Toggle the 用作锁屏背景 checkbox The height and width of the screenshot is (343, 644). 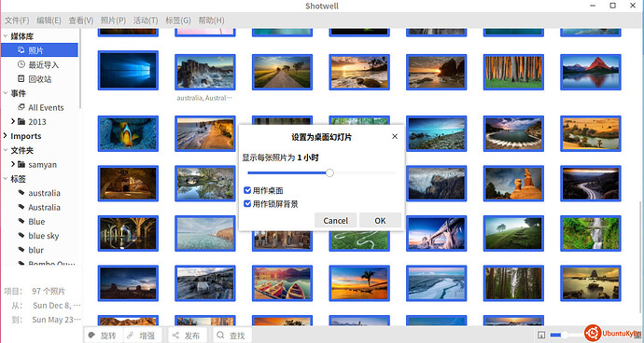[x=247, y=203]
